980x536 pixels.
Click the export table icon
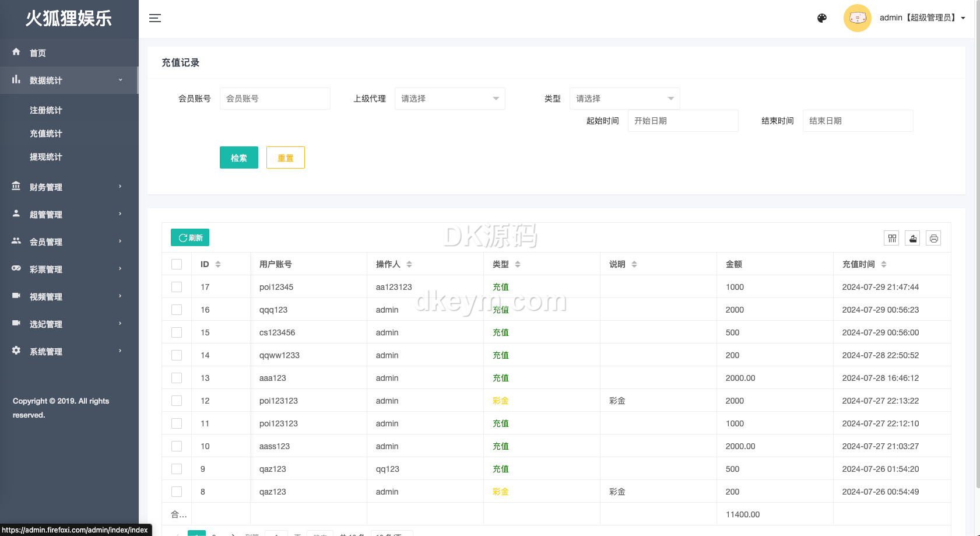pos(913,238)
